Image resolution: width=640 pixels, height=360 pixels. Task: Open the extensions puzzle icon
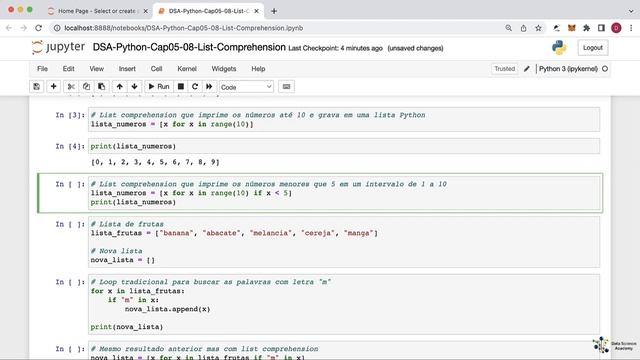tap(587, 28)
